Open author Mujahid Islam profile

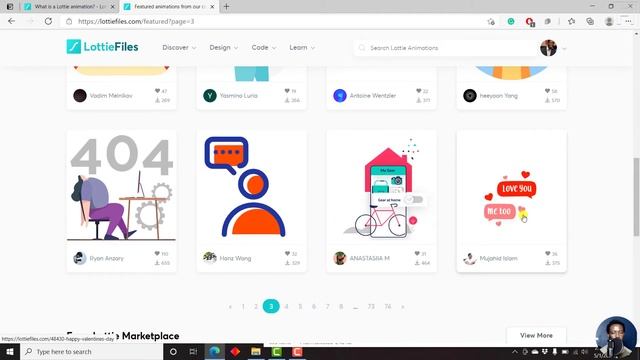498,258
